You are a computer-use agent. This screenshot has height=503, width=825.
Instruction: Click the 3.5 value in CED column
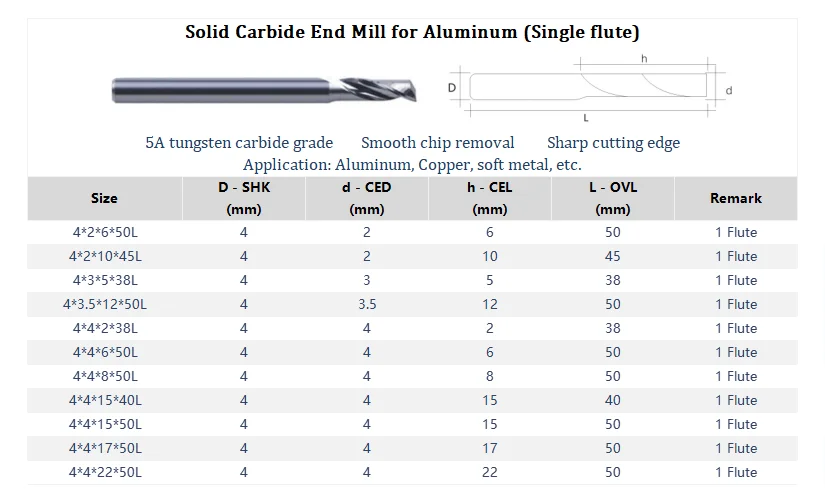click(366, 304)
